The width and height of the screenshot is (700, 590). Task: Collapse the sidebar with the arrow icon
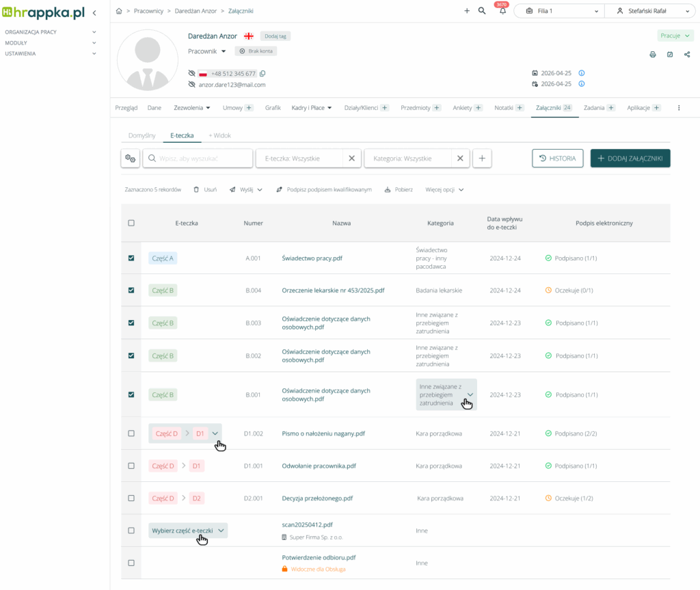(x=94, y=13)
